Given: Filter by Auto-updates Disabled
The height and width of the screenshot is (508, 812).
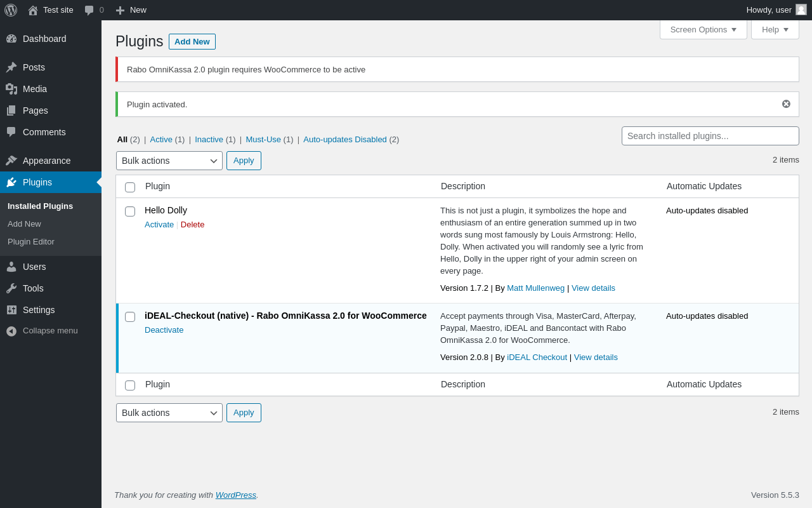Looking at the screenshot, I should [345, 140].
